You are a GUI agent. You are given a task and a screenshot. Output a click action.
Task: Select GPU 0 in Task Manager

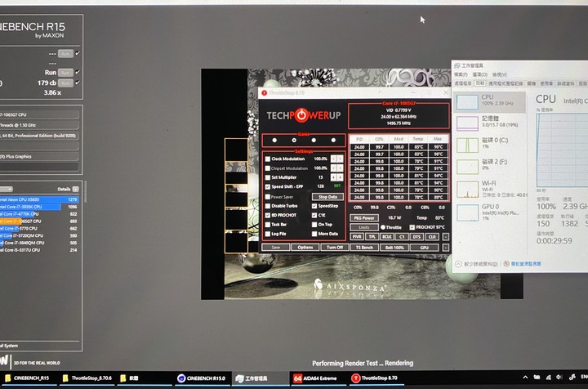[x=489, y=212]
